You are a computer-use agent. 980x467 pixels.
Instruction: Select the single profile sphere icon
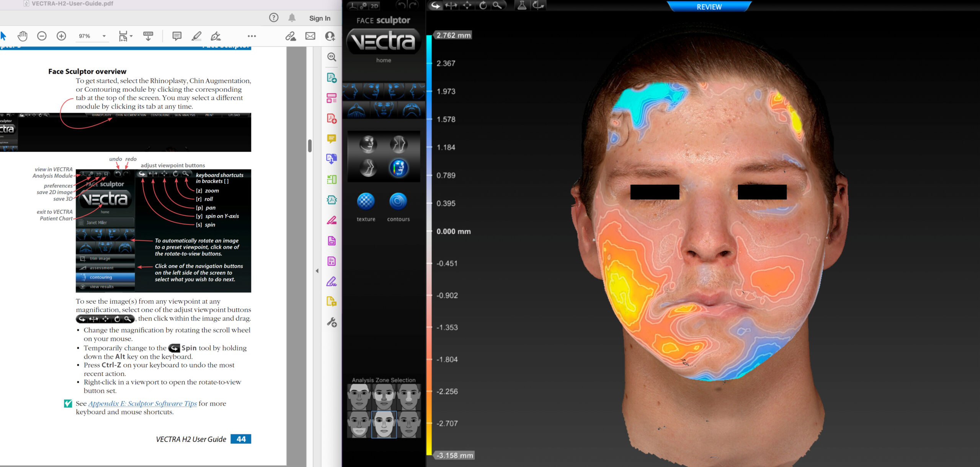368,168
